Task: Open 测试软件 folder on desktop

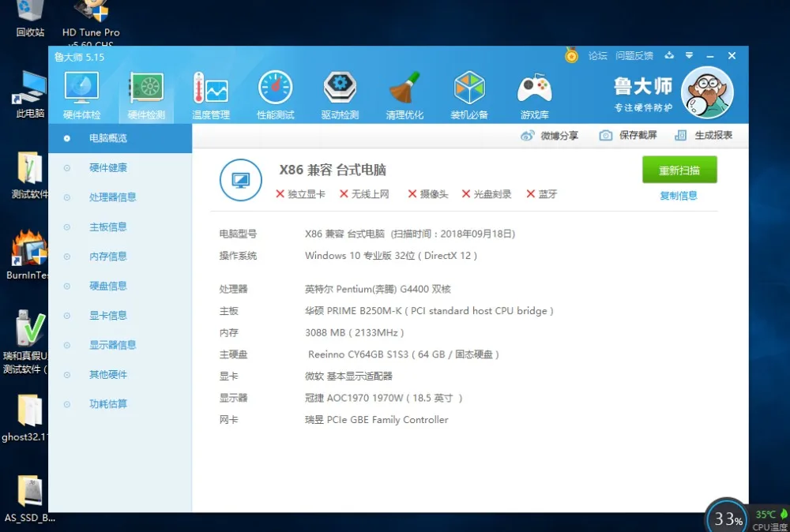Action: (x=30, y=175)
